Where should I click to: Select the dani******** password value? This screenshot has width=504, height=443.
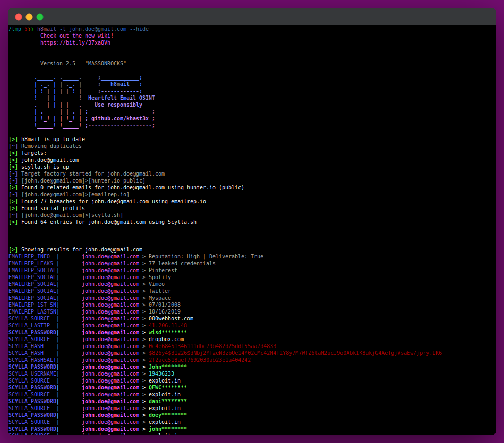coord(168,401)
